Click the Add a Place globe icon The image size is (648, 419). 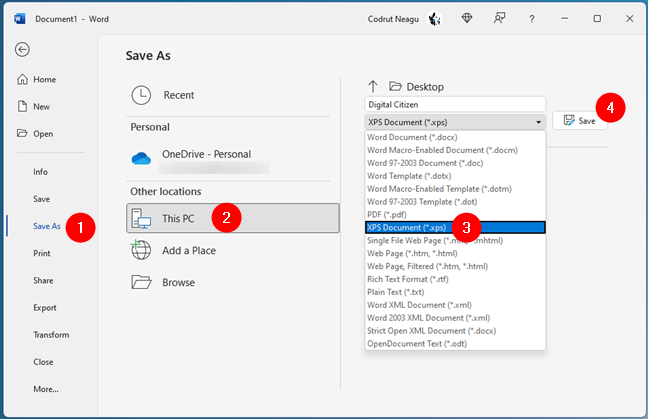coord(141,250)
